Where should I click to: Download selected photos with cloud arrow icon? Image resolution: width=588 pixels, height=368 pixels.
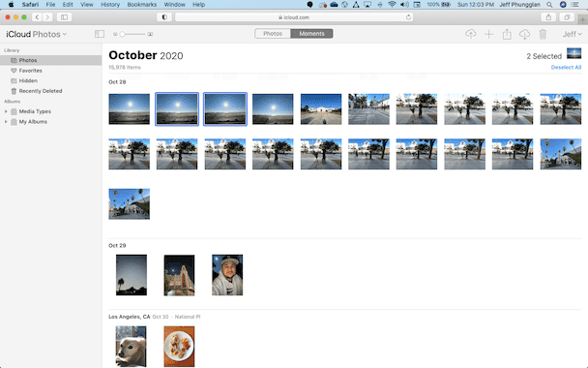click(x=524, y=34)
